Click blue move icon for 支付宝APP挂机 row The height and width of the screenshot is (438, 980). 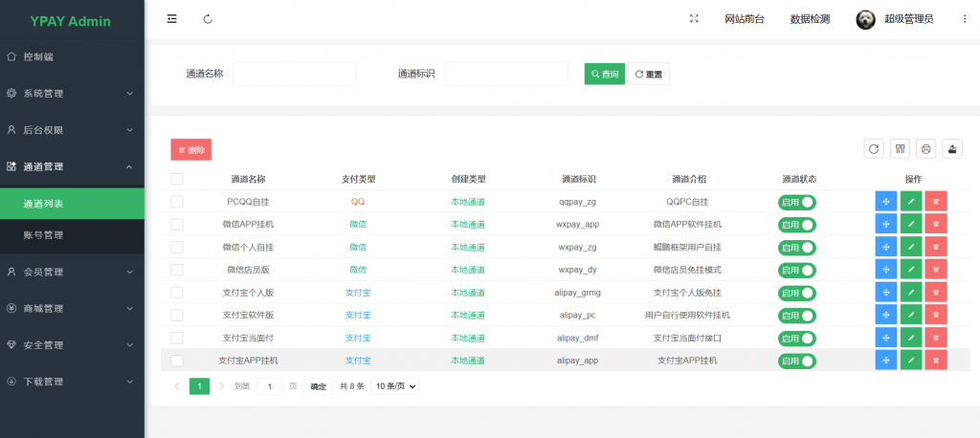[x=885, y=361]
